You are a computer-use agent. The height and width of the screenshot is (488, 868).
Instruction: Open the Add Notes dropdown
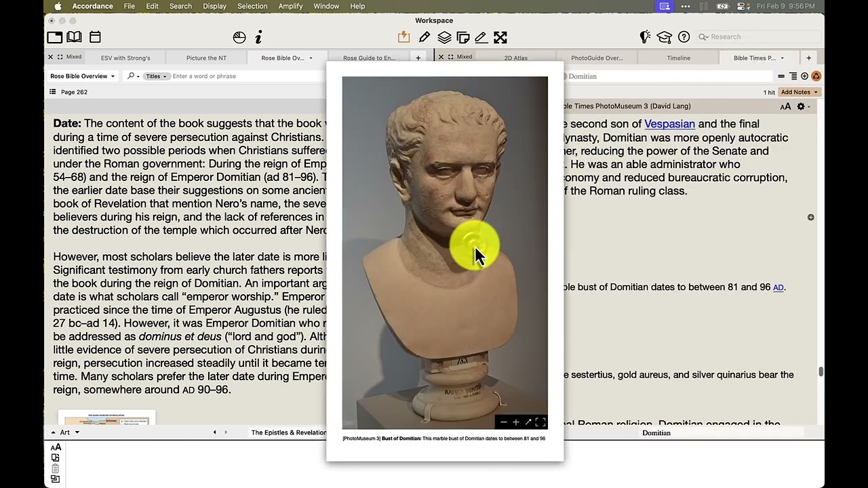(800, 92)
